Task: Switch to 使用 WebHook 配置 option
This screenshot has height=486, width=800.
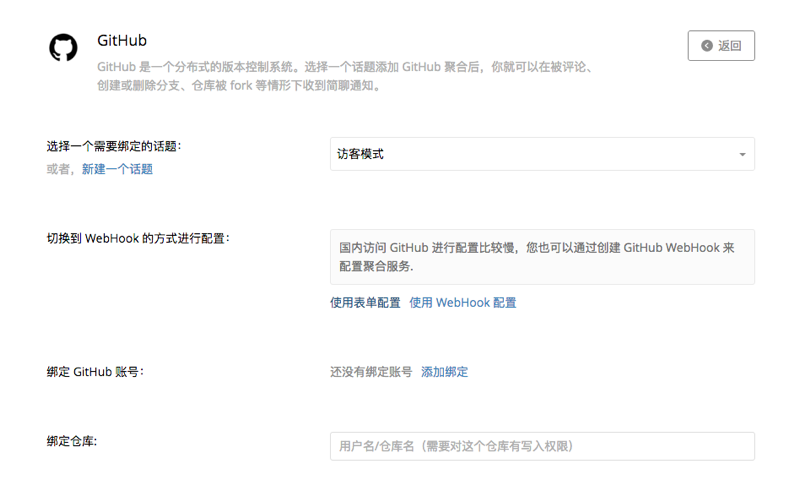Action: [463, 303]
